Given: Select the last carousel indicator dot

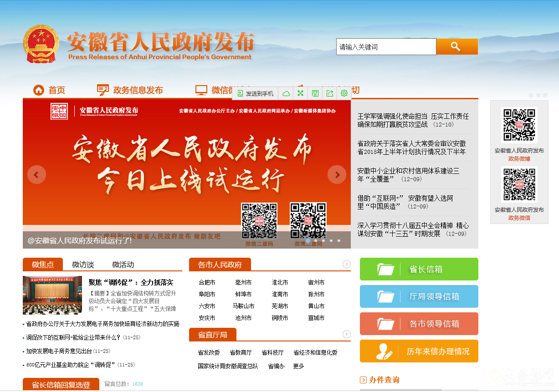Looking at the screenshot, I should tap(338, 240).
